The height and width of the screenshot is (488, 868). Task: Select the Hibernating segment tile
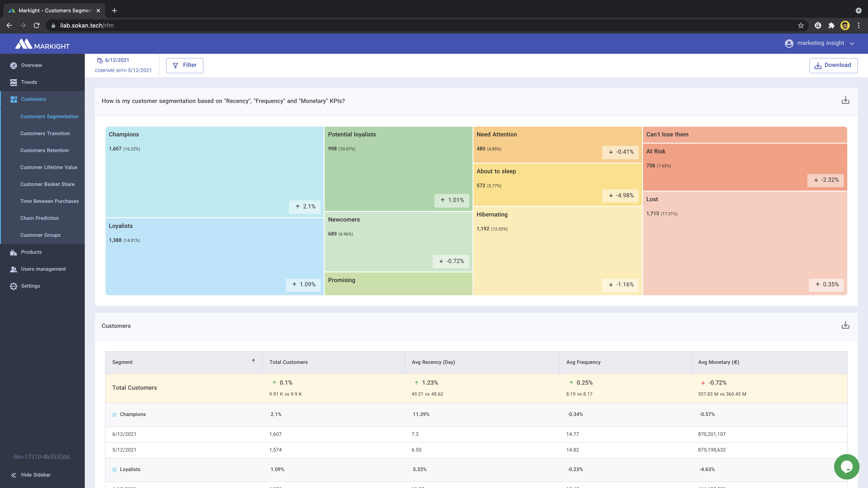click(x=557, y=251)
